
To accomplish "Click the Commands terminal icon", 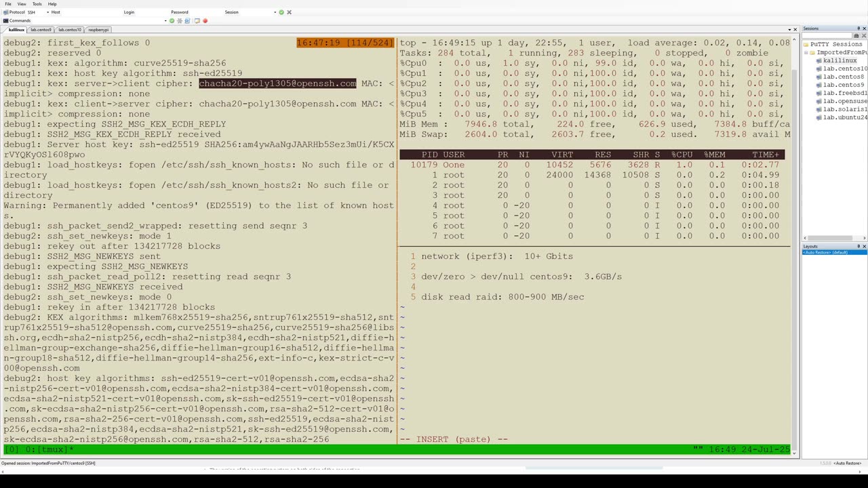I will coord(5,20).
